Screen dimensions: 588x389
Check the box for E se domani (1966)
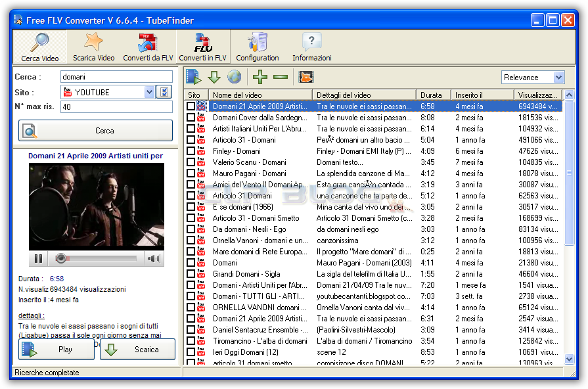(x=191, y=207)
